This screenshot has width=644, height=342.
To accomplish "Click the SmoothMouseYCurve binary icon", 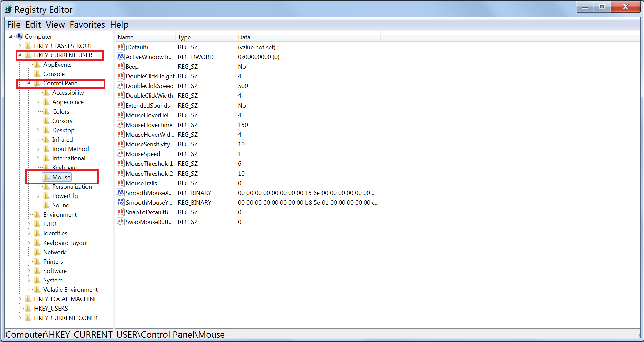I will click(121, 202).
